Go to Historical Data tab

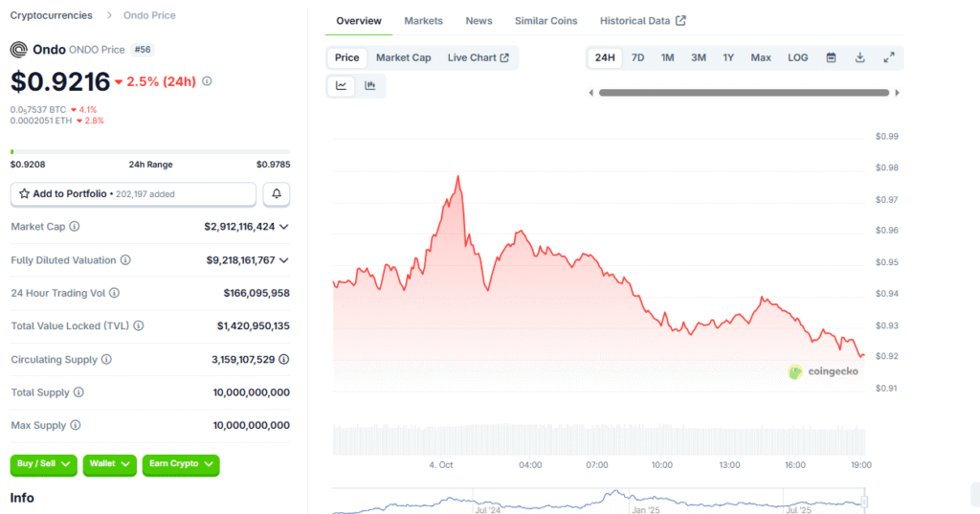(x=642, y=21)
